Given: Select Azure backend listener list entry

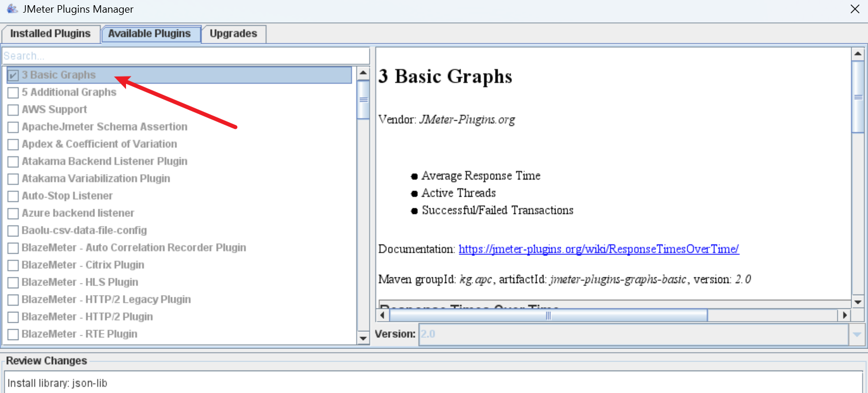Looking at the screenshot, I should point(179,213).
